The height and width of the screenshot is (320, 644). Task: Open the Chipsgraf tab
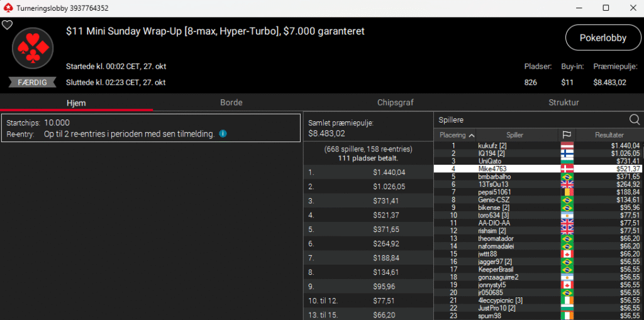point(395,102)
